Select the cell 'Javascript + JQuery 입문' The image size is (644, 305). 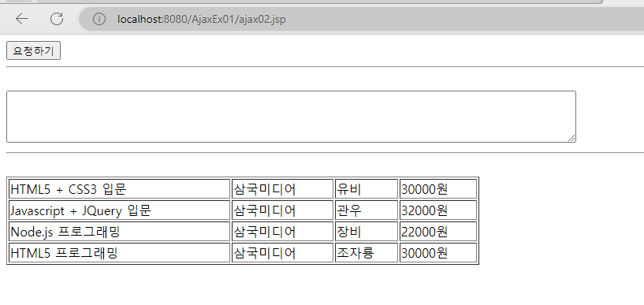click(119, 210)
